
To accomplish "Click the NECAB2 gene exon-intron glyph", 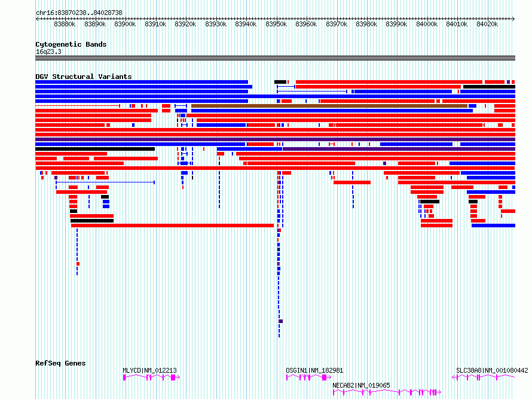I will [x=387, y=392].
